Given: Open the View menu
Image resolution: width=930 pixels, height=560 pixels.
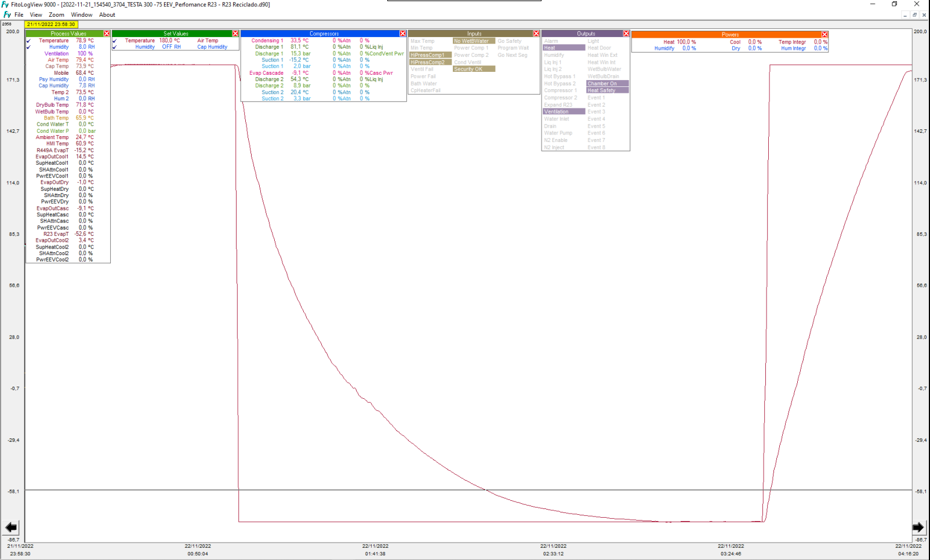Looking at the screenshot, I should pyautogui.click(x=36, y=15).
